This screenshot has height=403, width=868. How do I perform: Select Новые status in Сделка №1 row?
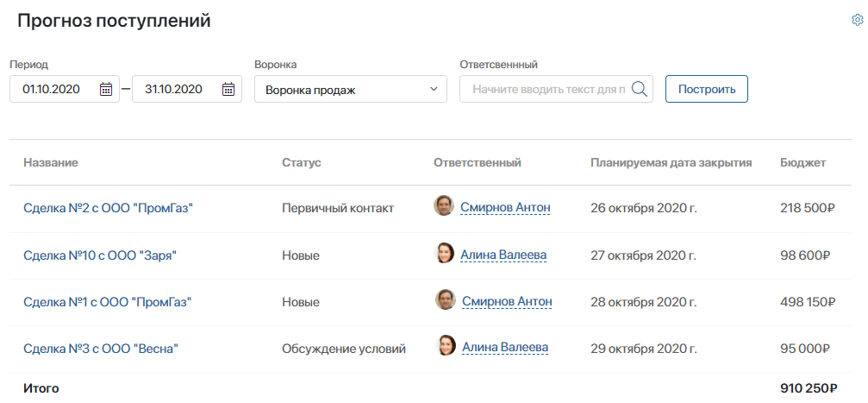coord(301,302)
